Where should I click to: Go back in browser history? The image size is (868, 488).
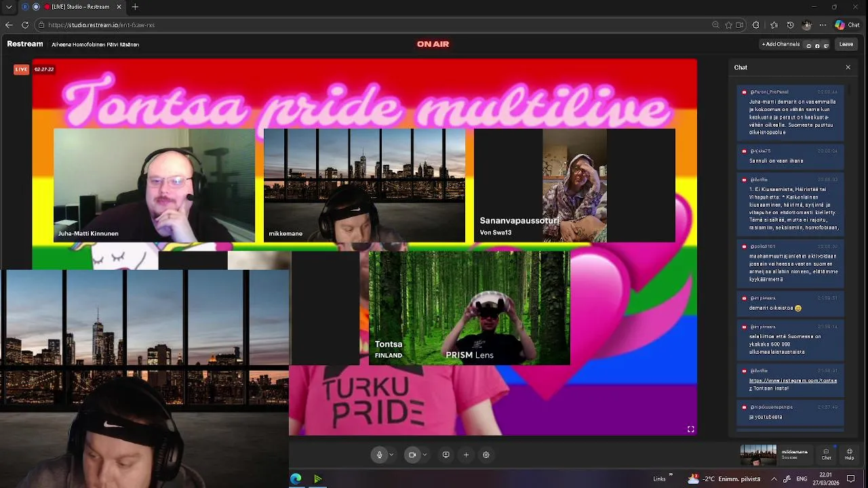pyautogui.click(x=9, y=25)
